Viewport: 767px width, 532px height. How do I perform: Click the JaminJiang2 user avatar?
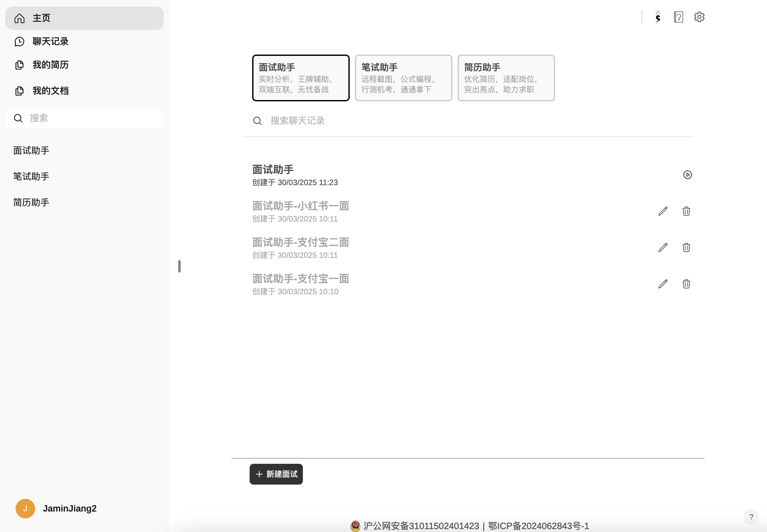pos(25,508)
